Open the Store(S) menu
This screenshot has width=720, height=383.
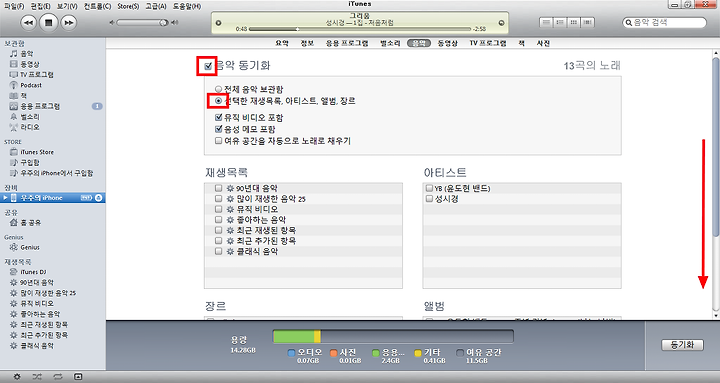[x=128, y=6]
